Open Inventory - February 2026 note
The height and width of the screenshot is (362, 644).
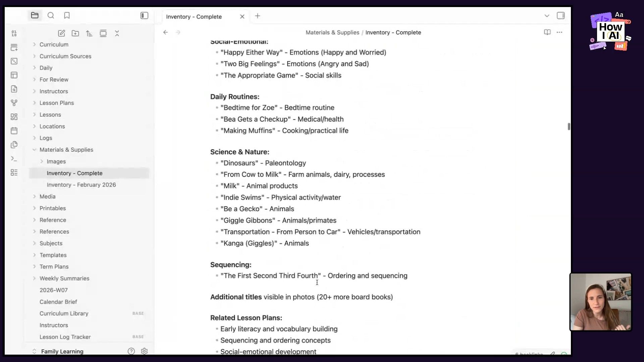coord(81,185)
